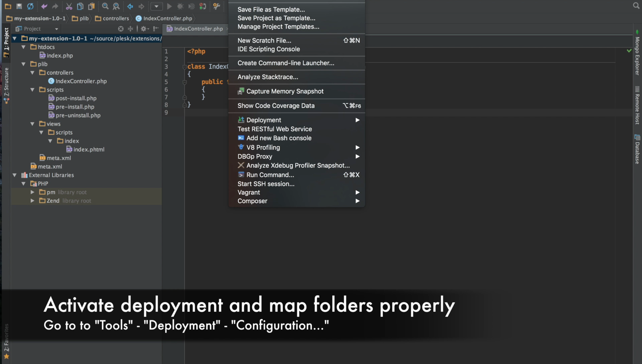
Task: Click the Search everywhere magnifier at top right
Action: click(636, 6)
